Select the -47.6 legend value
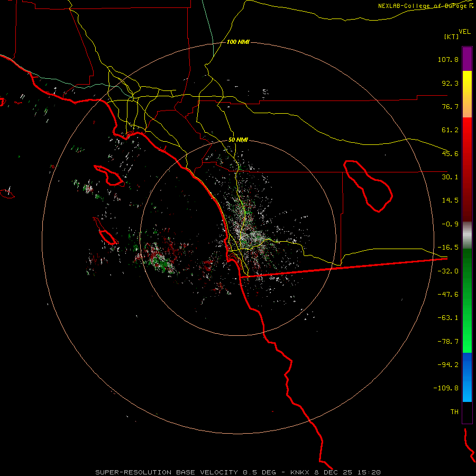Image resolution: width=476 pixels, height=476 pixels. [448, 295]
